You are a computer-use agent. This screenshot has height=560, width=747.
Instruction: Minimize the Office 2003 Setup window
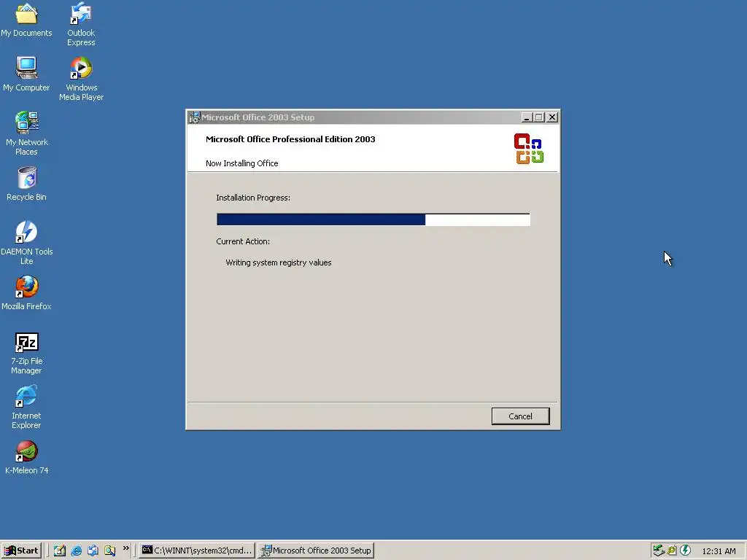(x=527, y=117)
